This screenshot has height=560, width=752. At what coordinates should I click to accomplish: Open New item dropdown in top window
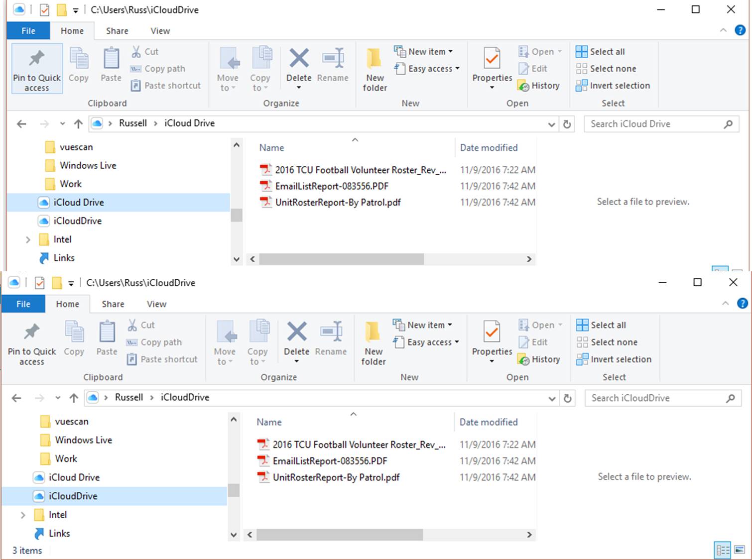pos(424,51)
